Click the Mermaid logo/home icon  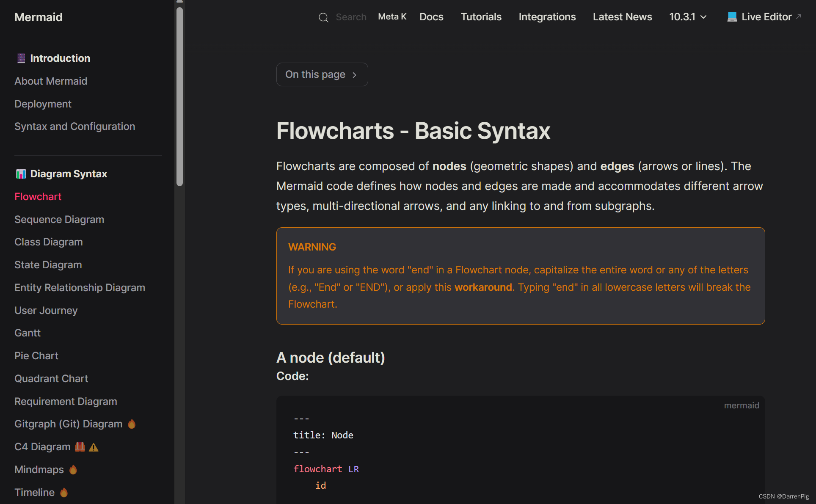(x=38, y=17)
